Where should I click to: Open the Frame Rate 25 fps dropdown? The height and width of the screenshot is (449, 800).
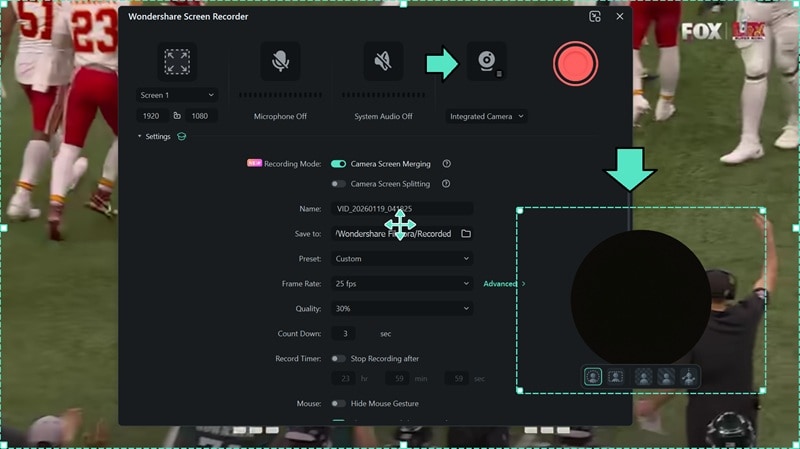pyautogui.click(x=402, y=284)
